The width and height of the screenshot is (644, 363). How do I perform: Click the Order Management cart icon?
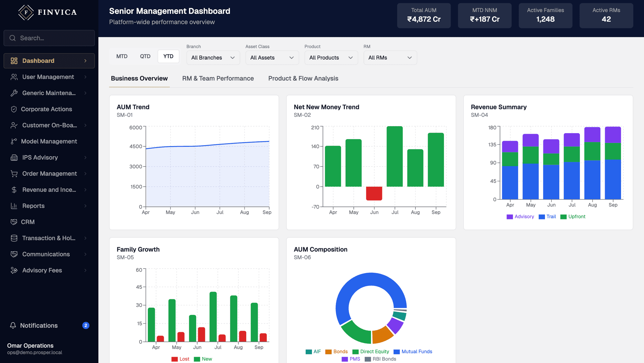pyautogui.click(x=14, y=173)
